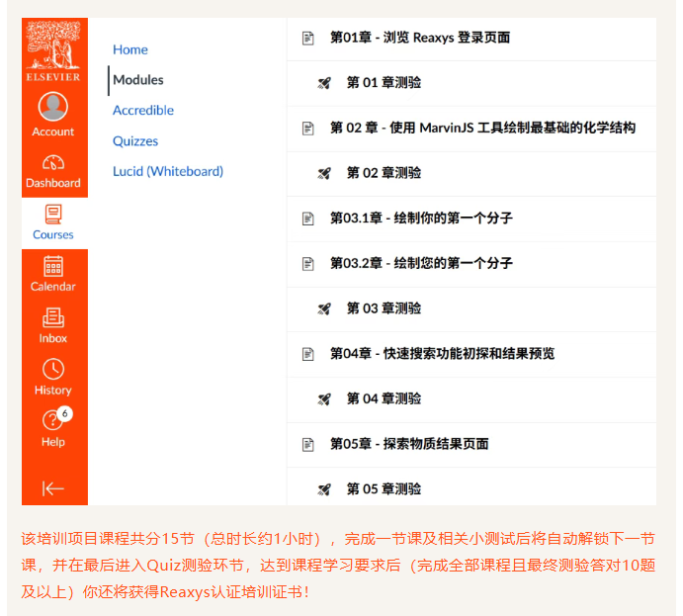Open Help with 6 badge
Screen dimensions: 683x616
coord(53,428)
